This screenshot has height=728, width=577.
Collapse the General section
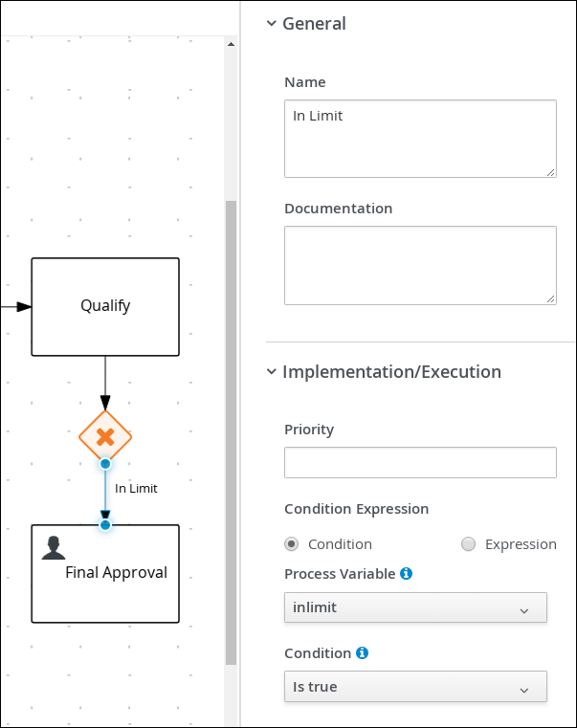tap(272, 24)
